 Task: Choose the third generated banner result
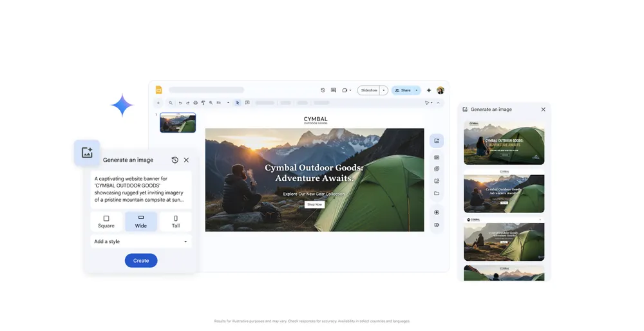504,240
